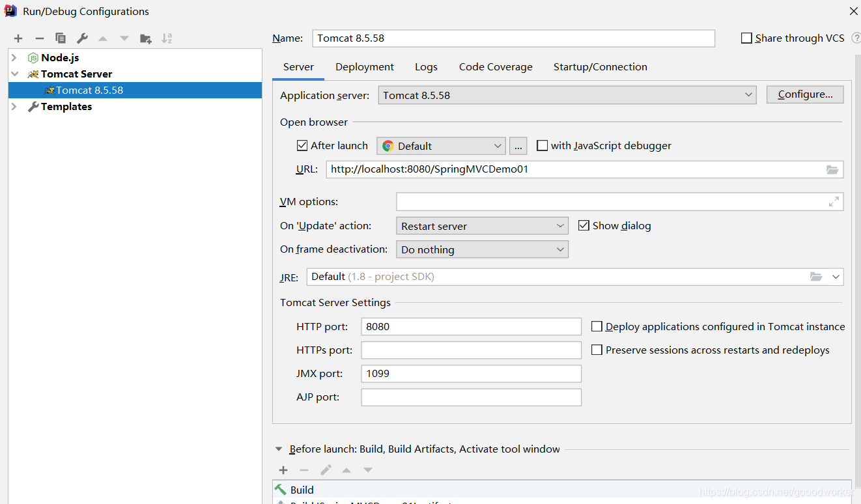Select Tomcat 8.5.58 configuration in tree
Screen dimensions: 861x504
pyautogui.click(x=135, y=91)
